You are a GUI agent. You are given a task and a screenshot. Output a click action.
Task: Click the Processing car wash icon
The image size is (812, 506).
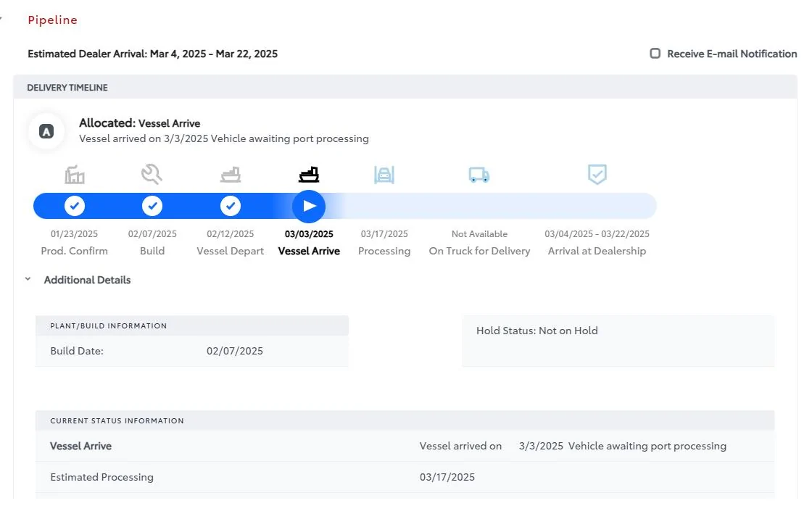click(x=384, y=175)
